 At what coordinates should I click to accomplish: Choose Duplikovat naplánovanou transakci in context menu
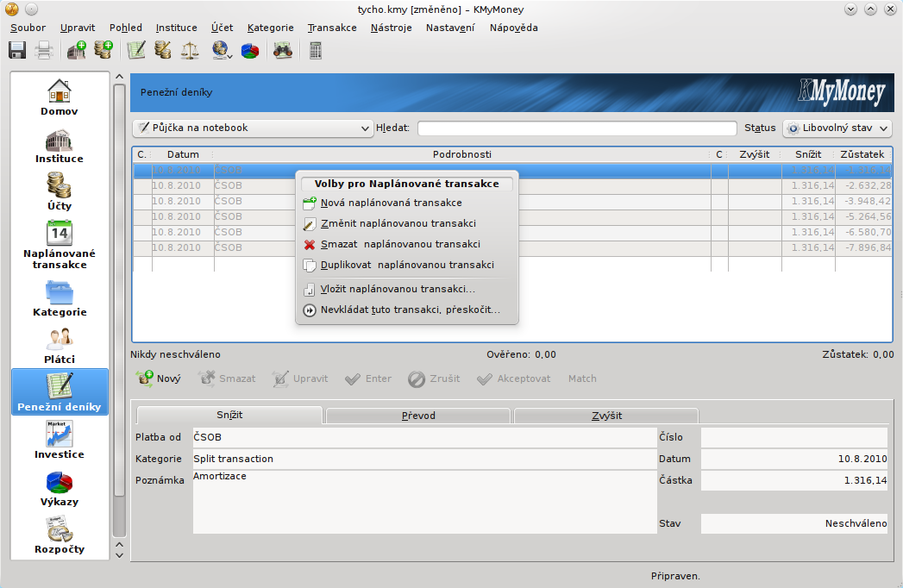pyautogui.click(x=406, y=265)
